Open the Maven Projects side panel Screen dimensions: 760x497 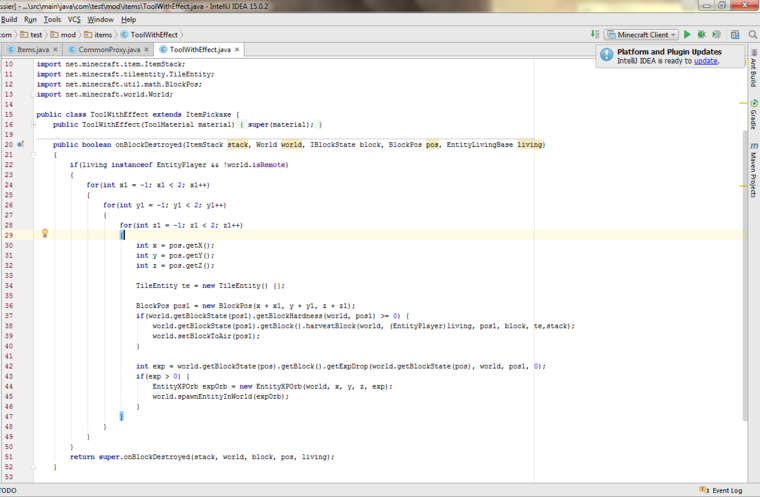tap(753, 170)
